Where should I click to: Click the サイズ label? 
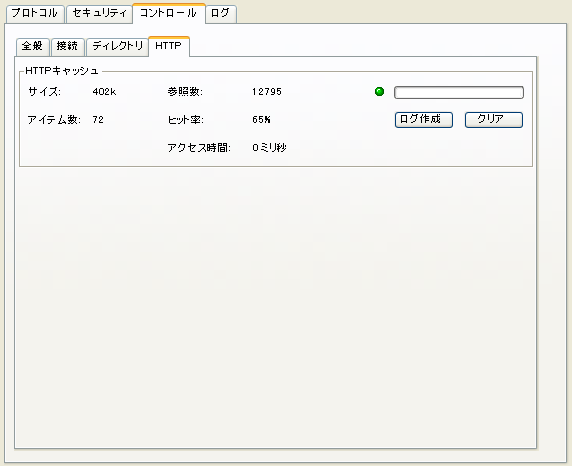45,92
